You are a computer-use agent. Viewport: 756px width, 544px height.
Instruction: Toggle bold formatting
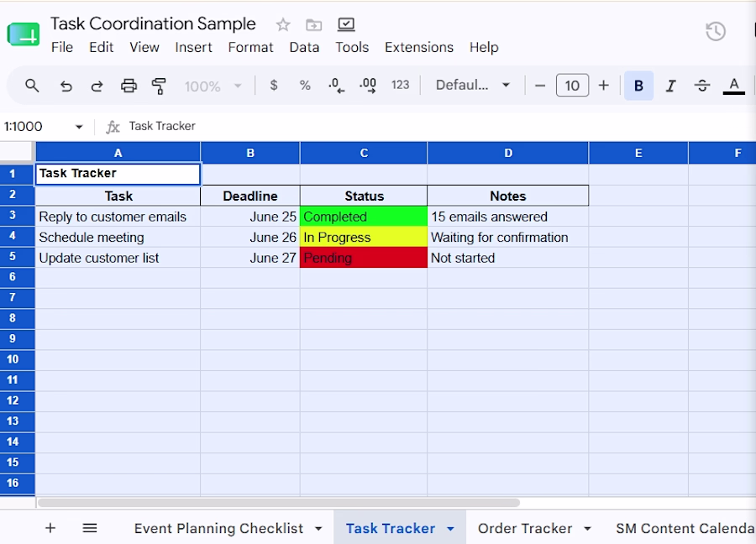(x=638, y=86)
